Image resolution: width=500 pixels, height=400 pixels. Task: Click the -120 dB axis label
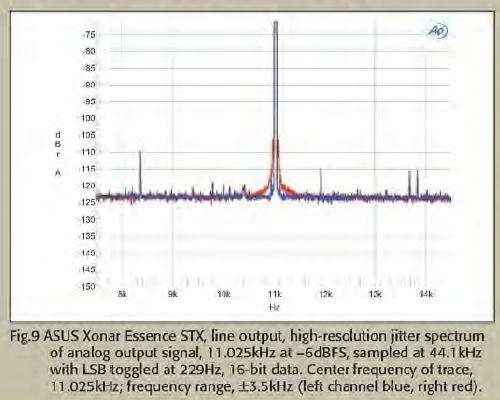pyautogui.click(x=87, y=186)
